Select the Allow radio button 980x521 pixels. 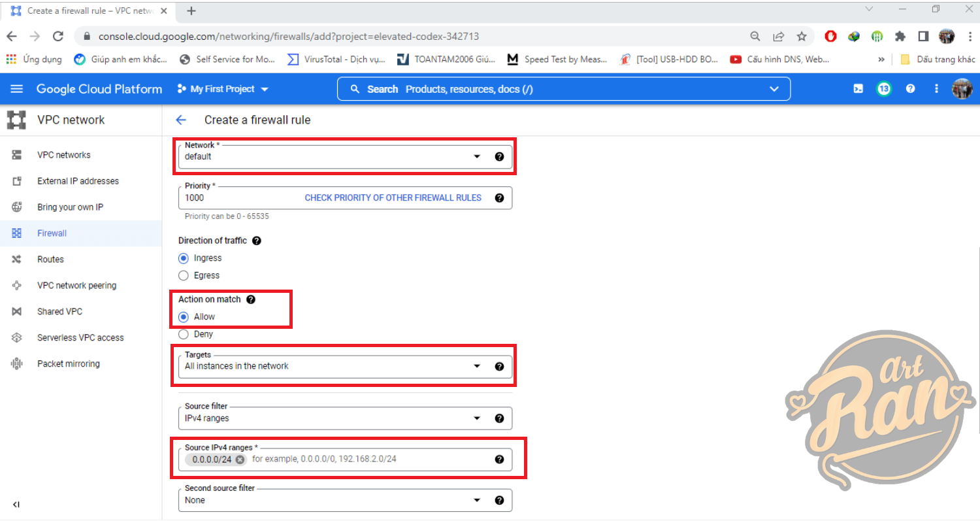(184, 317)
